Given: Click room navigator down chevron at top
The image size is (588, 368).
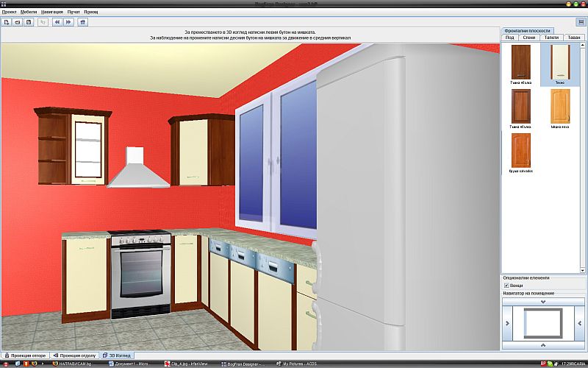Looking at the screenshot, I should (x=543, y=302).
